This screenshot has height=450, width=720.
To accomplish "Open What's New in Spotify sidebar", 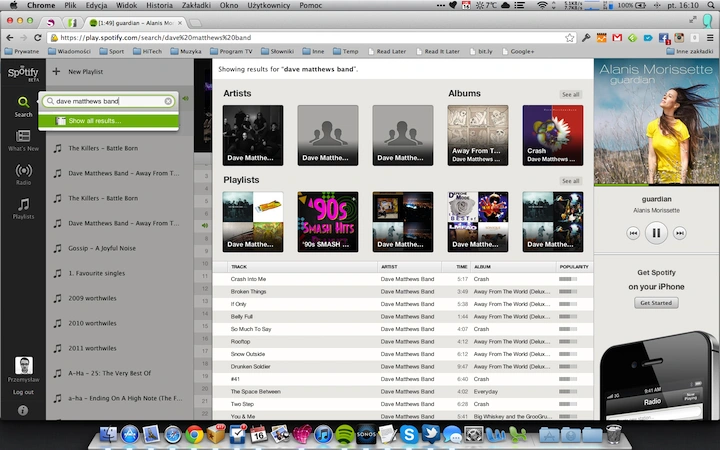I will 23,140.
